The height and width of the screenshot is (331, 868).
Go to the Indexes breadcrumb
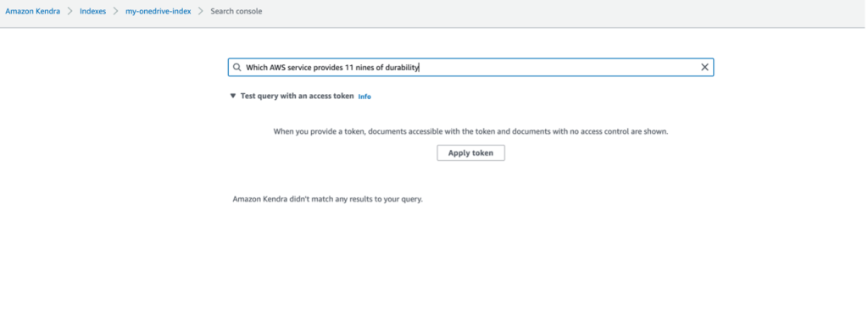[93, 11]
